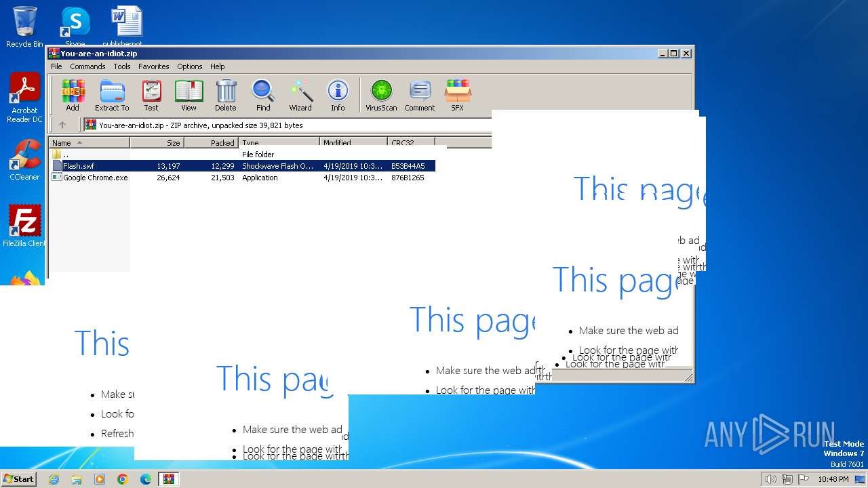This screenshot has width=868, height=488.
Task: Click the Extract To toolbar icon
Action: click(x=112, y=96)
